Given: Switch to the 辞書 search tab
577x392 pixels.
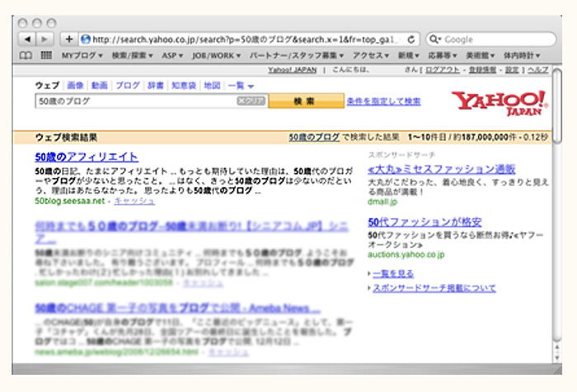Looking at the screenshot, I should pos(155,86).
